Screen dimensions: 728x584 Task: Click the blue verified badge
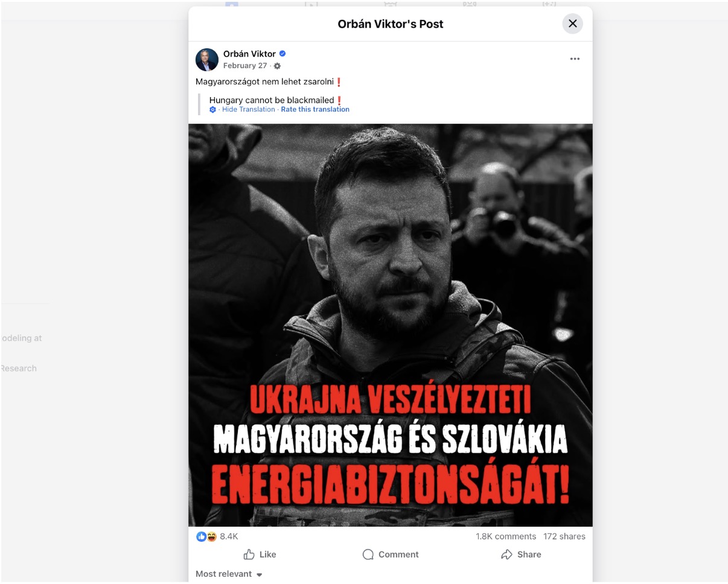pyautogui.click(x=283, y=54)
